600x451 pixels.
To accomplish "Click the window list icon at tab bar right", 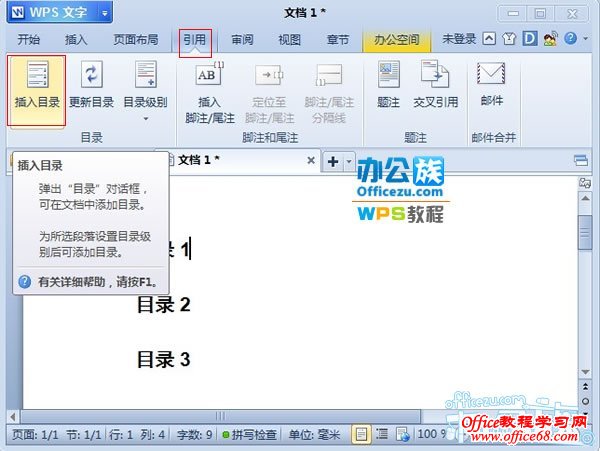I will coord(581,160).
